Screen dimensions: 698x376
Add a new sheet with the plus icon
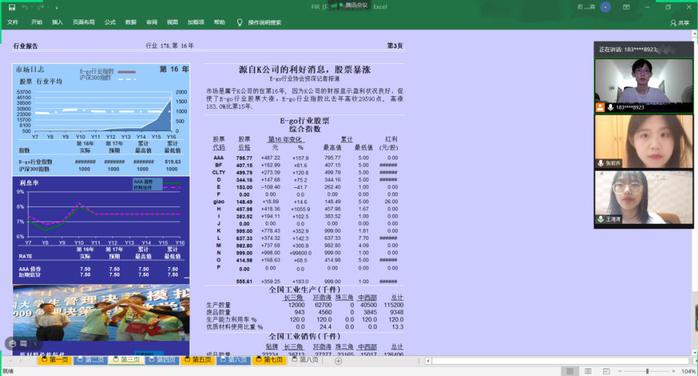[338, 361]
